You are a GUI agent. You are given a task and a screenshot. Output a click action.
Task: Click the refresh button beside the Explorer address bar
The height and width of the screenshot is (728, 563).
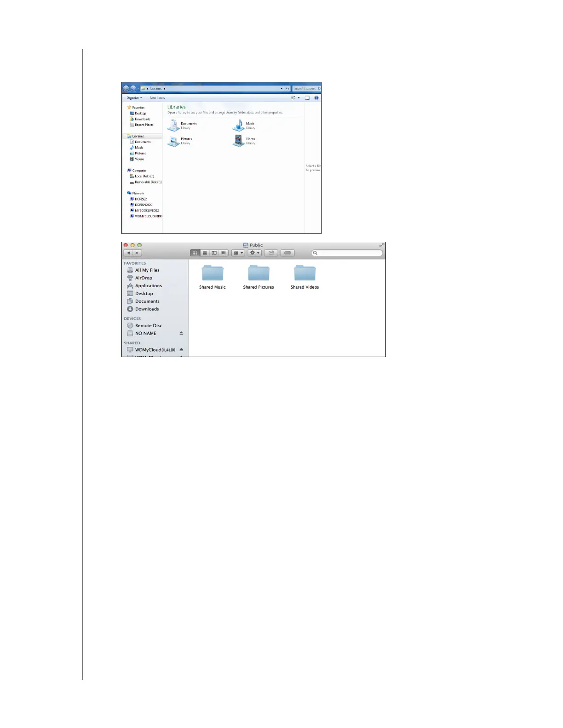click(287, 88)
